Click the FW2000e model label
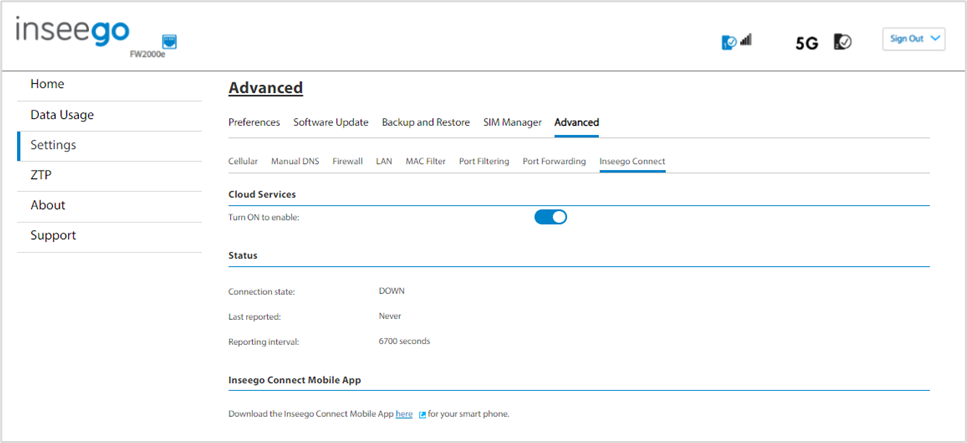 [148, 54]
